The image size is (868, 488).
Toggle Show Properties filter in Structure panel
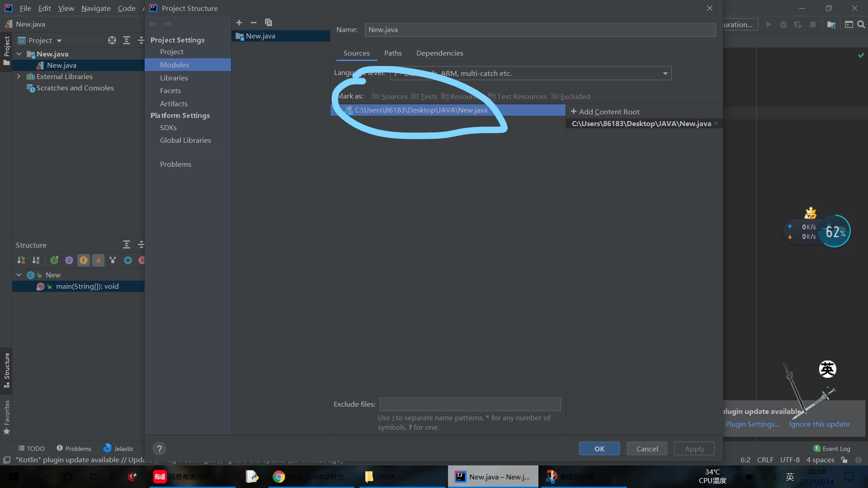69,260
